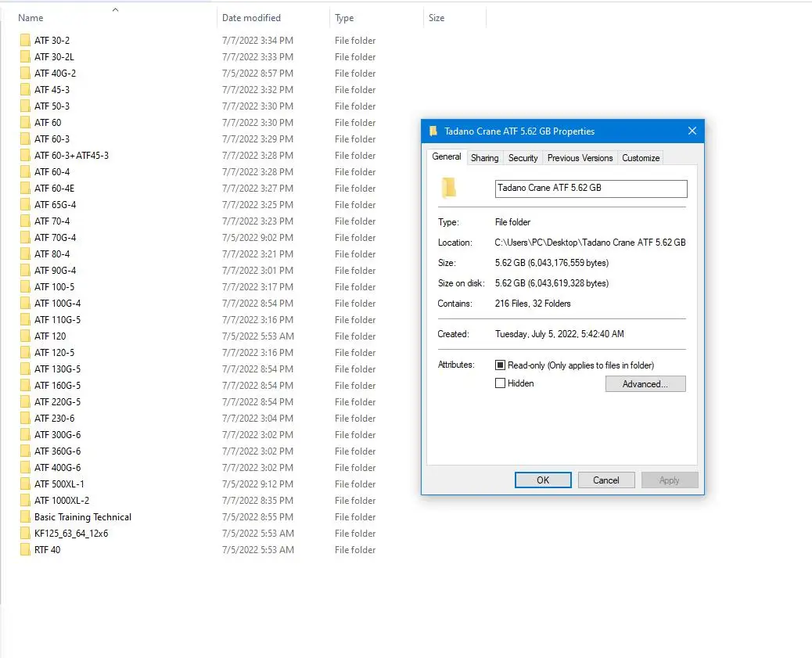812x658 pixels.
Task: Switch to the General tab
Action: [447, 157]
